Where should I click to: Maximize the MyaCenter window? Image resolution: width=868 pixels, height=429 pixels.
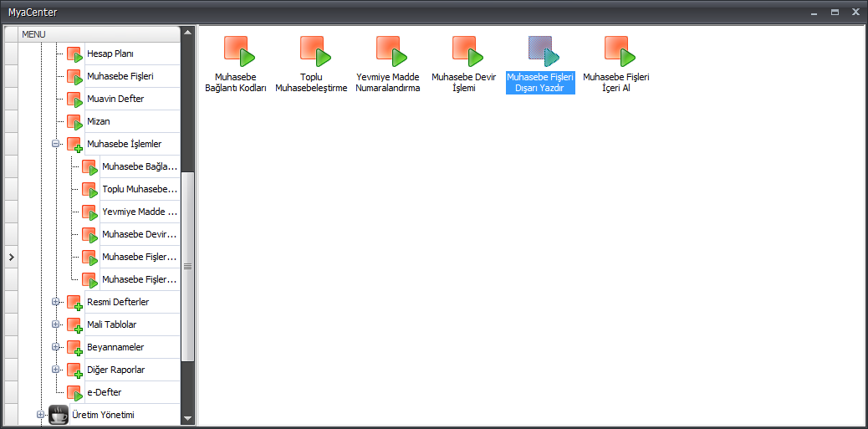click(x=835, y=12)
